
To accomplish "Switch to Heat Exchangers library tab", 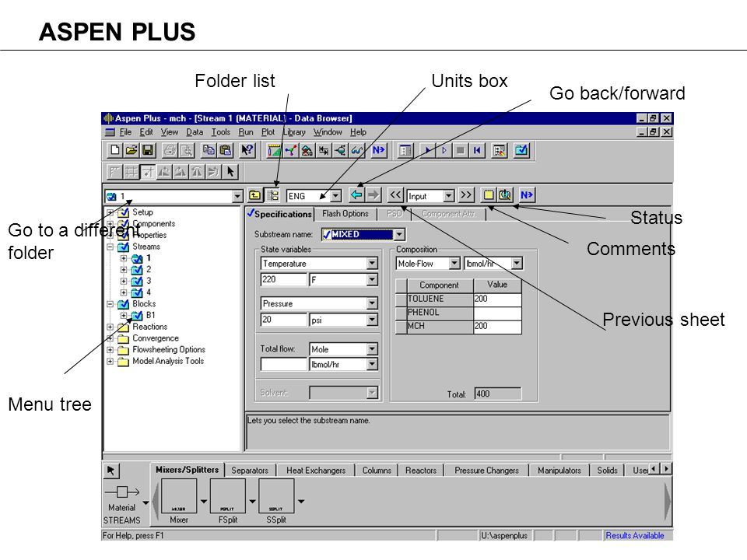I will pyautogui.click(x=316, y=470).
